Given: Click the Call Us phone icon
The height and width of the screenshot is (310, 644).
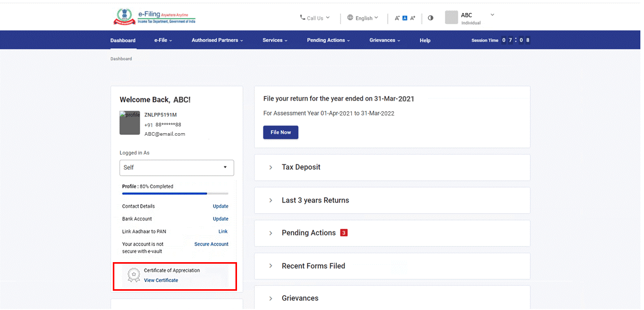Looking at the screenshot, I should coord(303,18).
